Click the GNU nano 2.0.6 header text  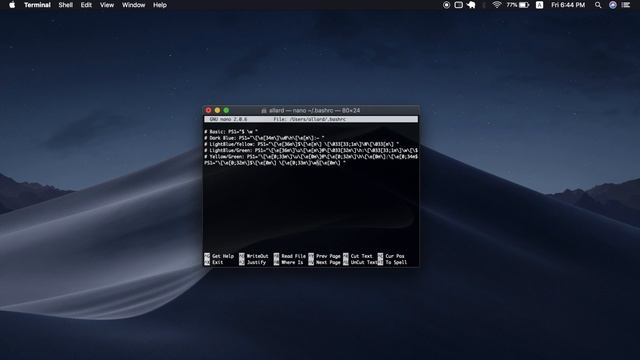pyautogui.click(x=228, y=119)
